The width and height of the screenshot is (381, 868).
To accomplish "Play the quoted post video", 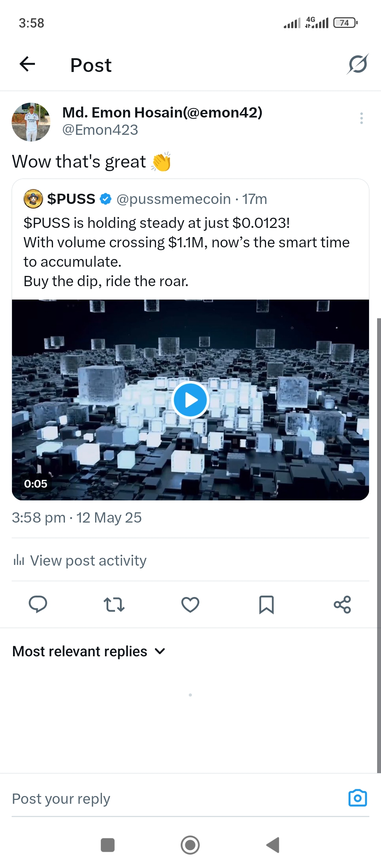I will click(190, 400).
